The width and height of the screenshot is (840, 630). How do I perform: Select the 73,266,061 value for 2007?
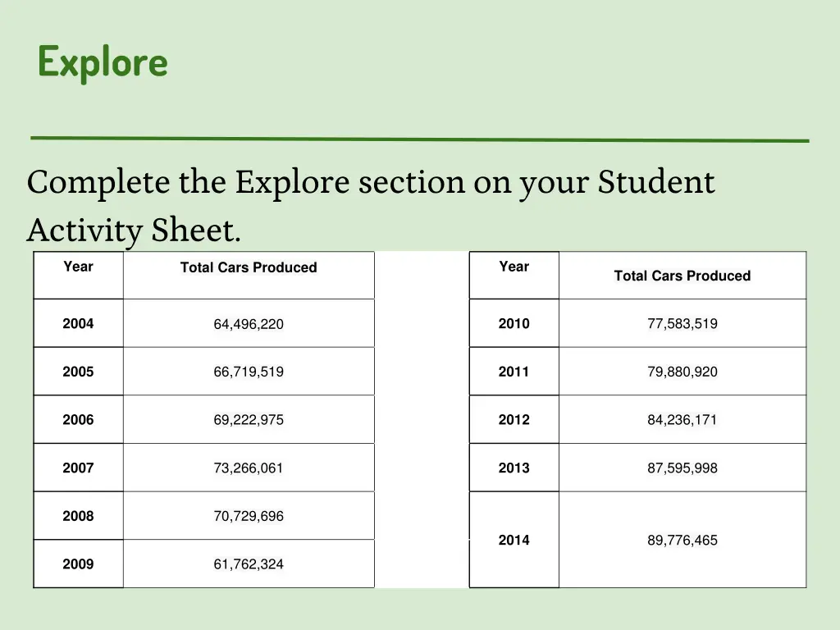pyautogui.click(x=249, y=468)
